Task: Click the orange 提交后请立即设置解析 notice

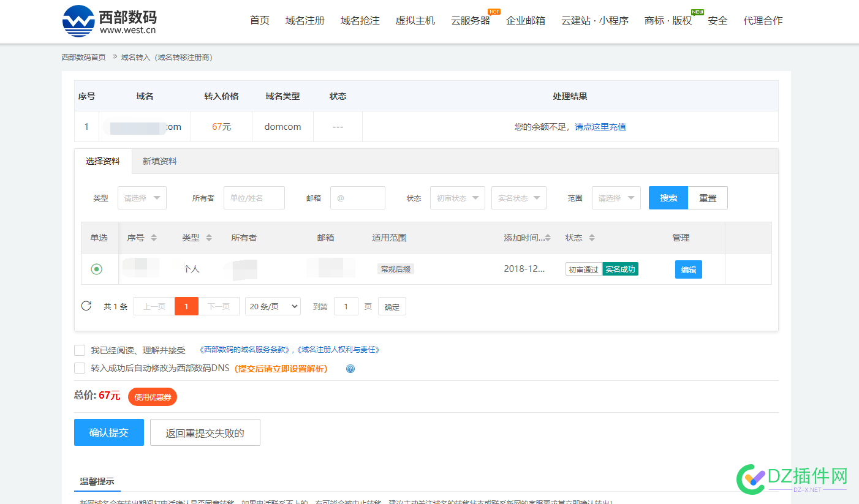Action: (x=281, y=369)
